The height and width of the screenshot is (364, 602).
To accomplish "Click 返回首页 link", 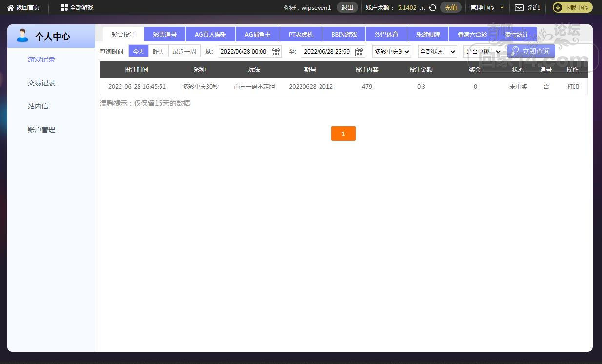I will pyautogui.click(x=28, y=8).
